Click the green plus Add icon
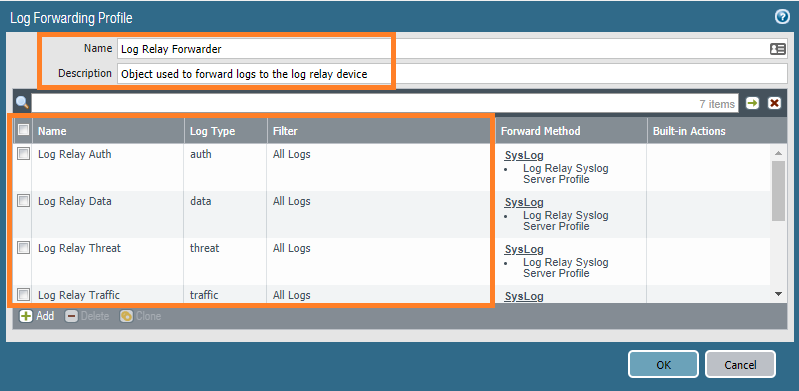799x391 pixels. tap(25, 316)
